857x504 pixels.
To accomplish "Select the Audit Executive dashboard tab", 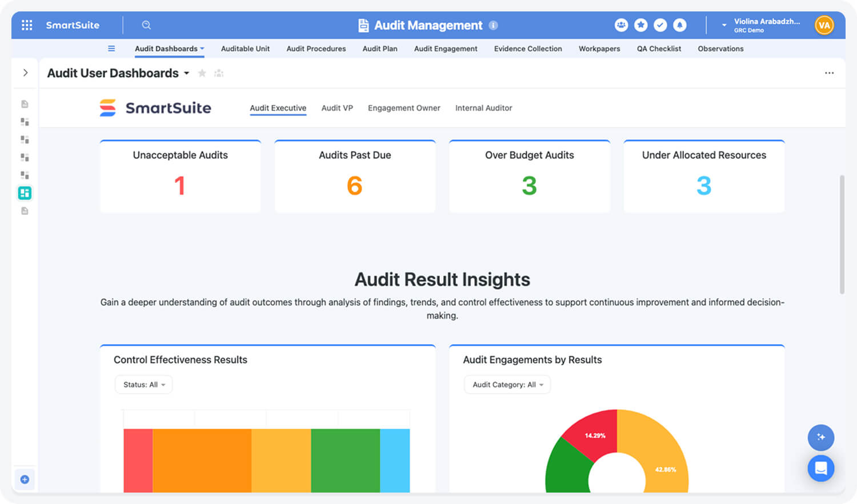I will coord(278,108).
